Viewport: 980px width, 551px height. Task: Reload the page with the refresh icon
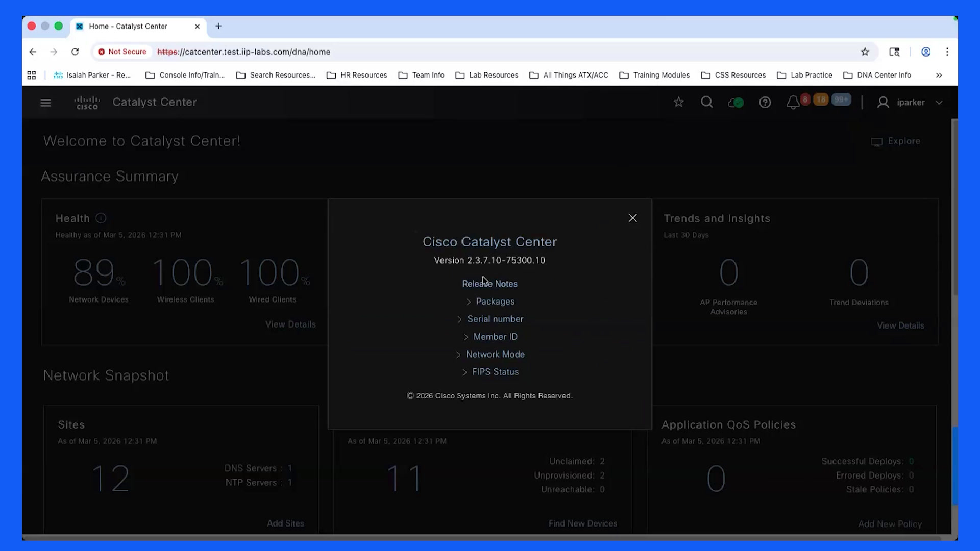75,52
